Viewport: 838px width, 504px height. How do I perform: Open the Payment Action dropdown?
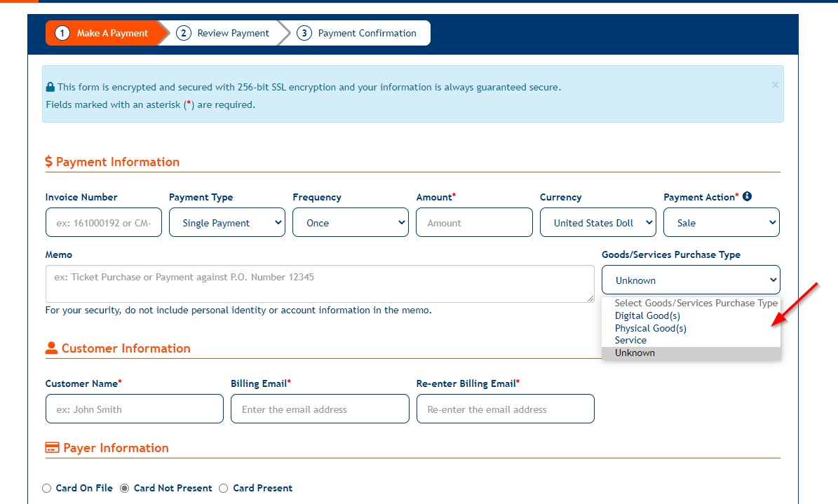tap(721, 223)
